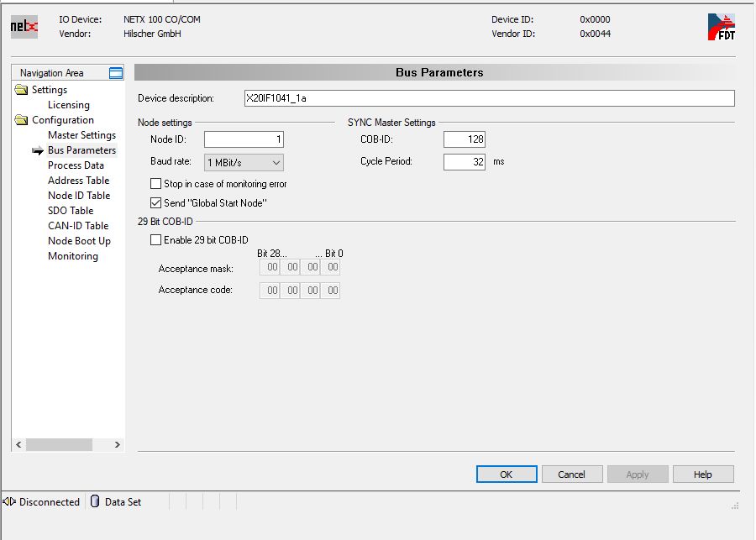Click the Configuration folder icon
756x540 pixels.
click(22, 120)
